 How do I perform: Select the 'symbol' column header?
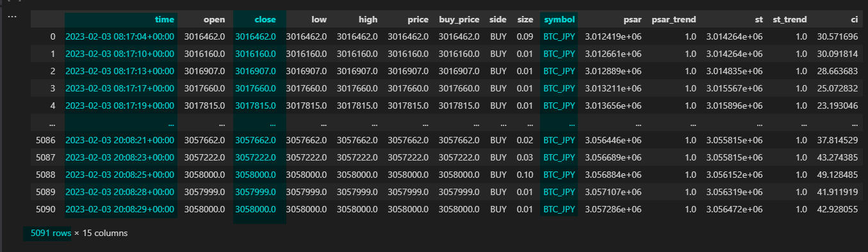[559, 20]
